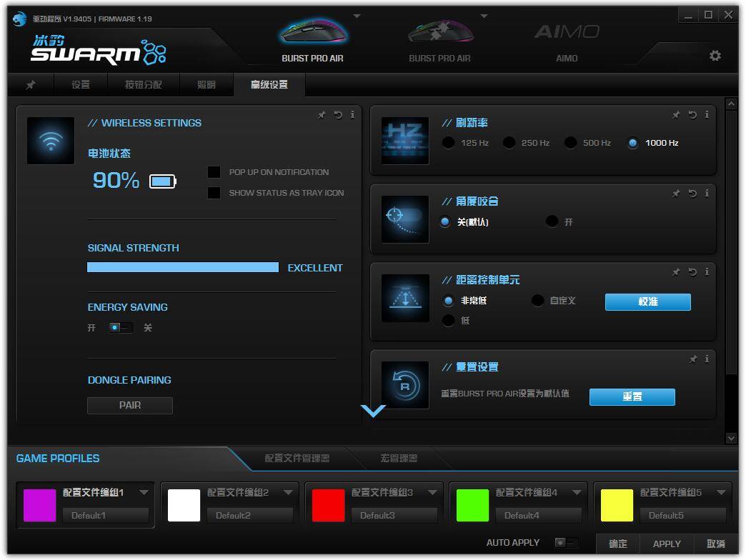Select 125 Hz polling rate
Image resolution: width=746 pixels, height=560 pixels.
click(x=448, y=143)
